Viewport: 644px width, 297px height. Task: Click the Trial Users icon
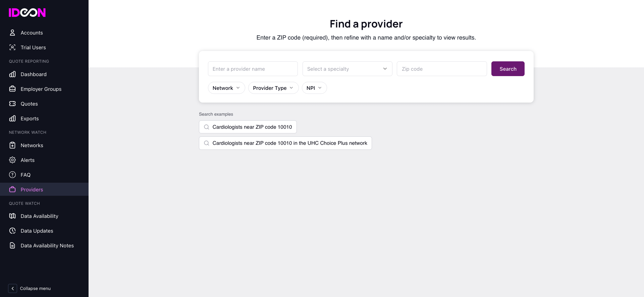[12, 47]
